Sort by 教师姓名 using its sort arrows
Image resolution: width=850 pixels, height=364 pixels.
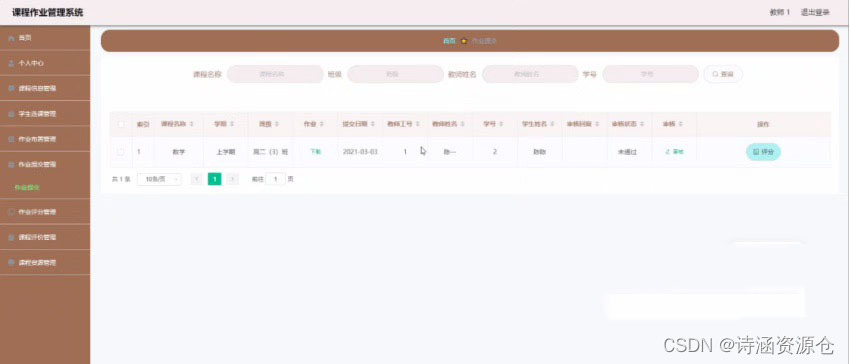click(462, 124)
